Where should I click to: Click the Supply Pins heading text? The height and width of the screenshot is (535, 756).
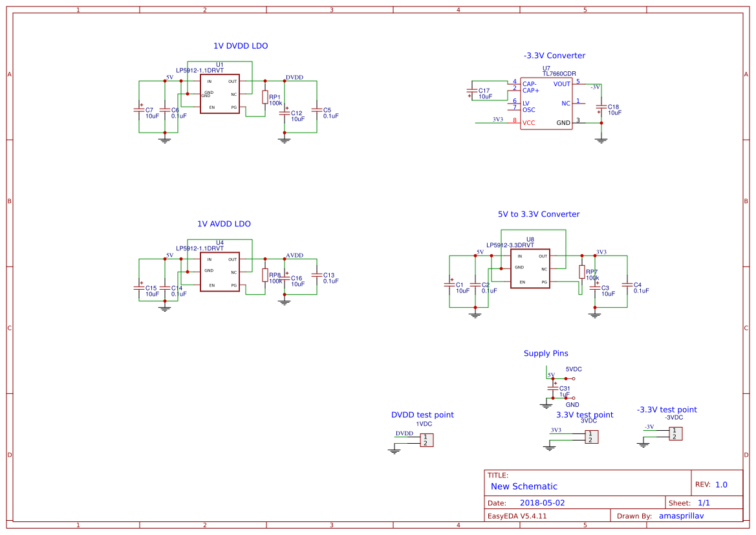(546, 353)
